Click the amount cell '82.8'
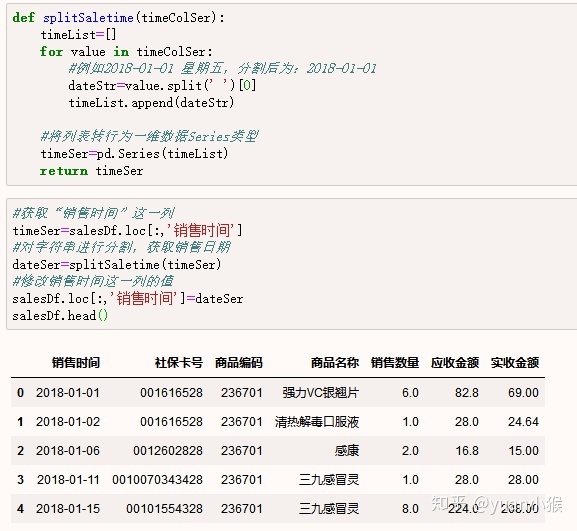Image resolution: width=577 pixels, height=531 pixels. (467, 393)
